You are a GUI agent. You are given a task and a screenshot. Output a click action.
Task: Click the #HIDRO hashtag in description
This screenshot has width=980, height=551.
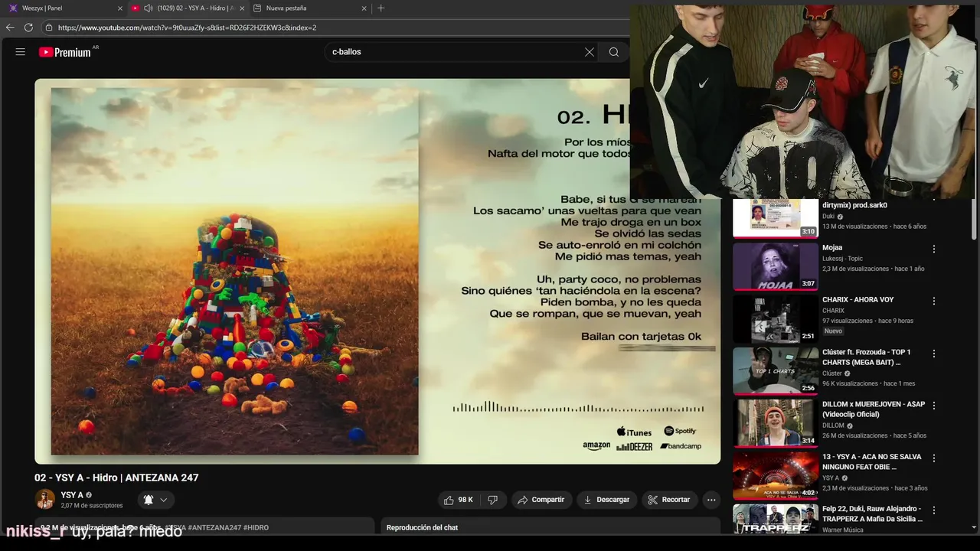tap(256, 527)
